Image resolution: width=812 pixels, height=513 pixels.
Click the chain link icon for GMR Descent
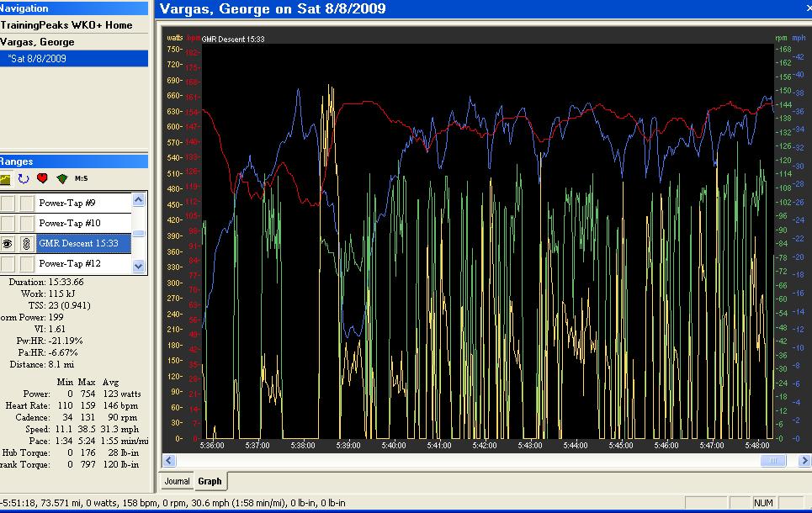(x=27, y=244)
